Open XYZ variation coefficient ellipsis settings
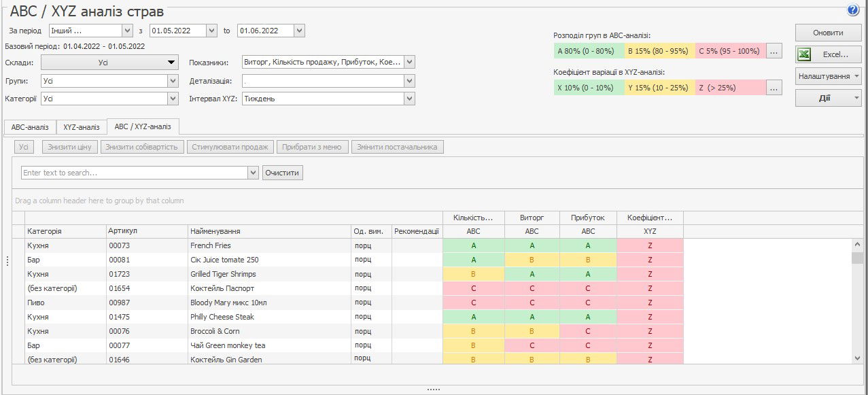The height and width of the screenshot is (395, 868). (x=774, y=88)
